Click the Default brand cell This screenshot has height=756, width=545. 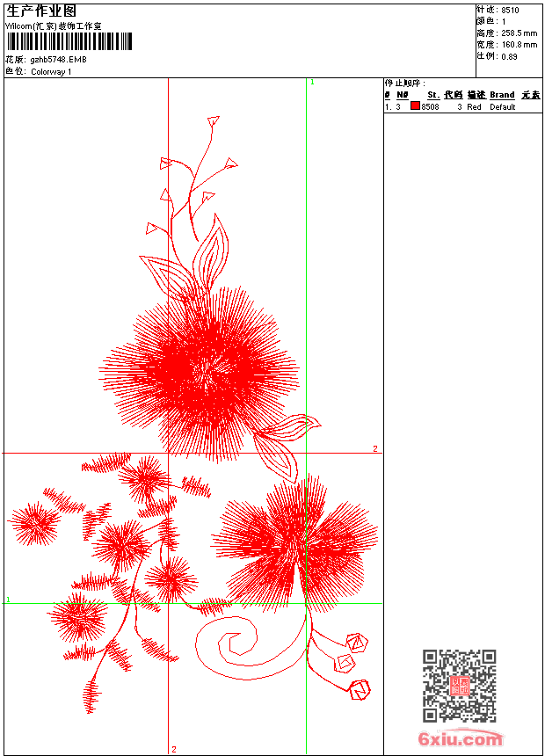click(x=503, y=107)
